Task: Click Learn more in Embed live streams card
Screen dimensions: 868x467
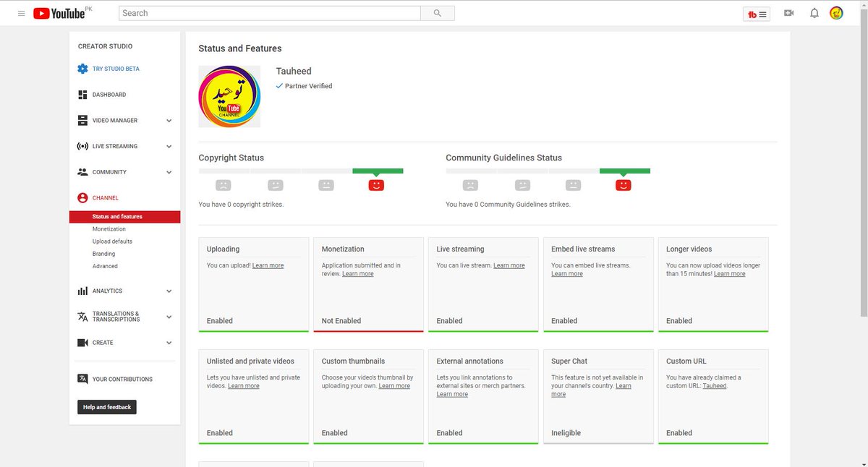Action: pyautogui.click(x=567, y=274)
